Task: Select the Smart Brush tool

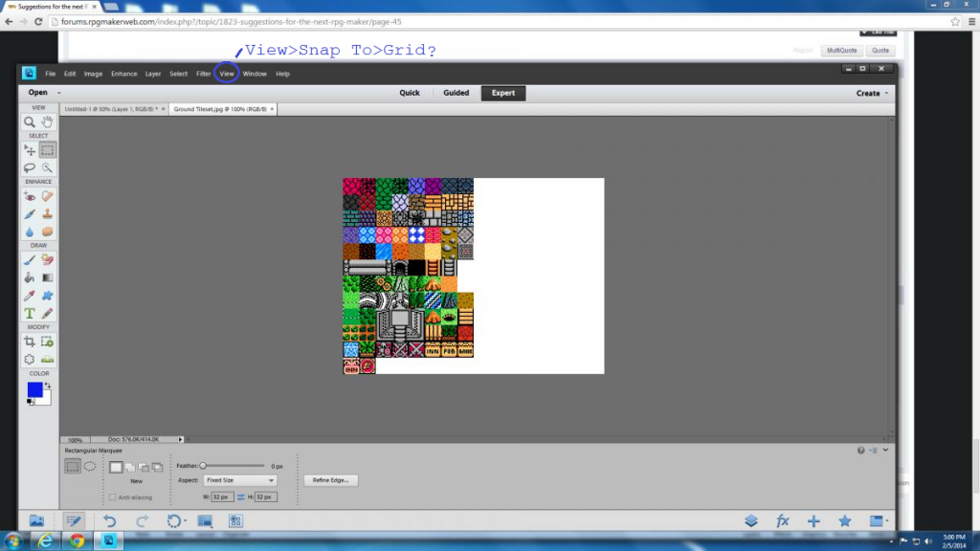Action: [x=30, y=214]
